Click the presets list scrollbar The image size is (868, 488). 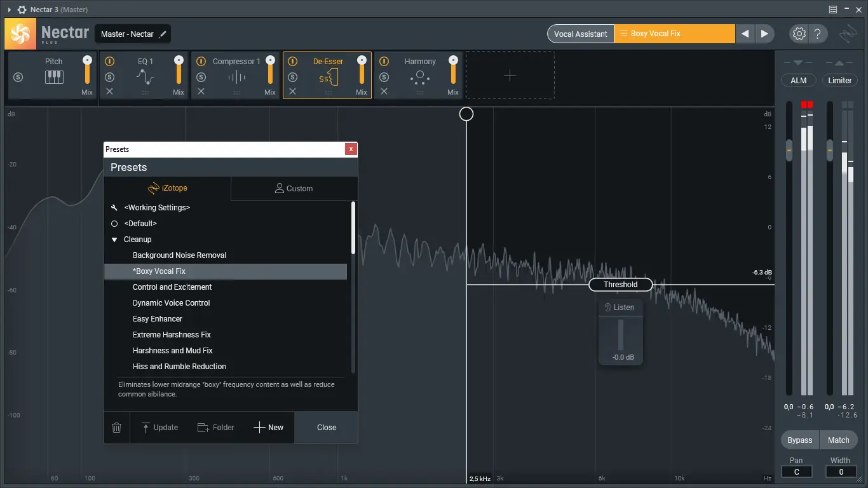pos(353,229)
